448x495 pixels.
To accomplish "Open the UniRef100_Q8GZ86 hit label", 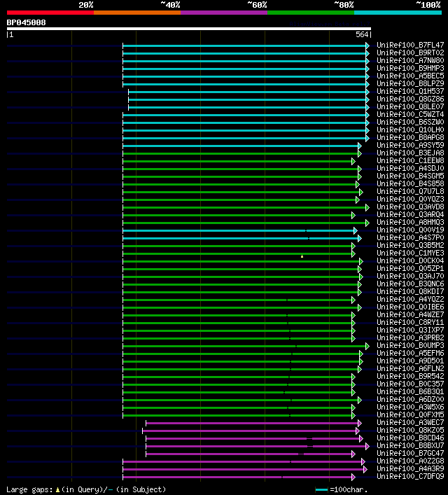I will point(410,99).
